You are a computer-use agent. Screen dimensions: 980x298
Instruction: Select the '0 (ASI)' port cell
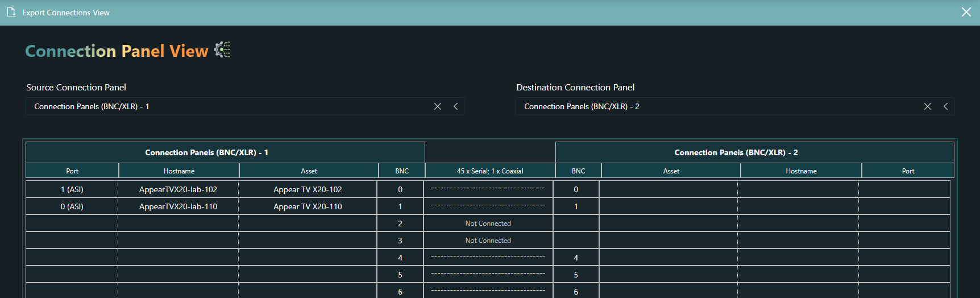(x=72, y=206)
